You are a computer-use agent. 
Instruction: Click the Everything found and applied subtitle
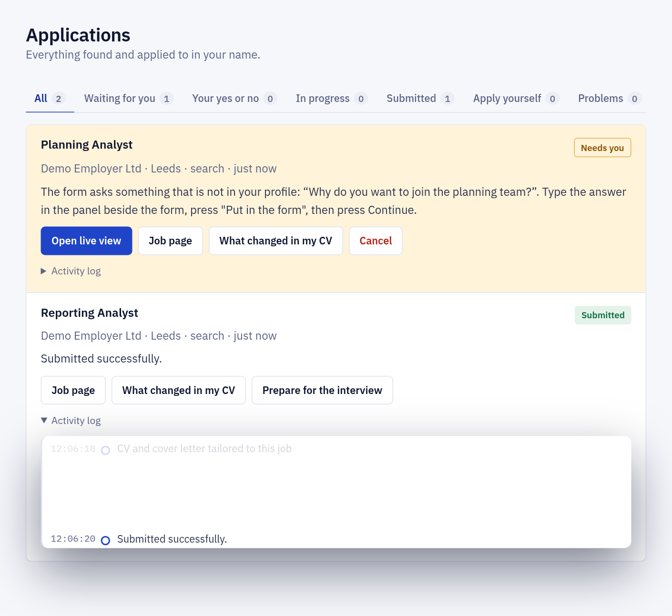click(143, 55)
